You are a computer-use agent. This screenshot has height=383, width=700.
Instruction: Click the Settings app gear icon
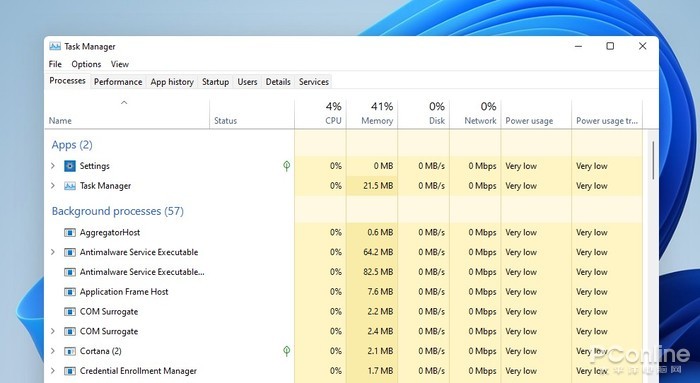pyautogui.click(x=70, y=166)
